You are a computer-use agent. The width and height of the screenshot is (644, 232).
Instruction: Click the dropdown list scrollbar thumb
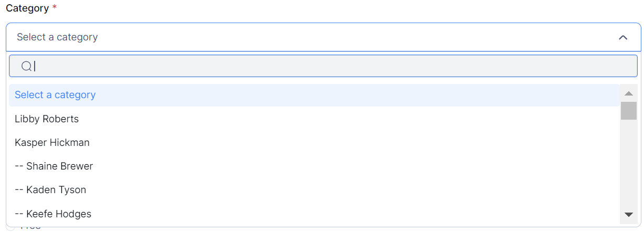(629, 111)
